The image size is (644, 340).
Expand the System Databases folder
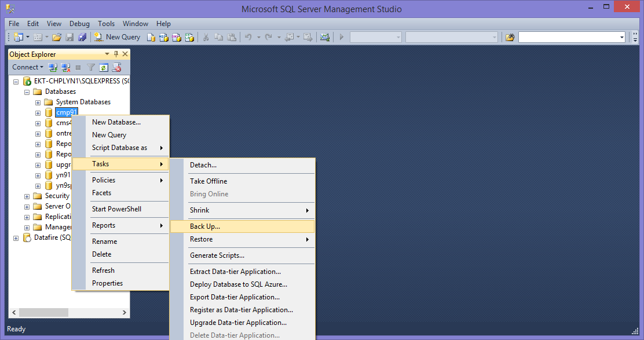38,103
